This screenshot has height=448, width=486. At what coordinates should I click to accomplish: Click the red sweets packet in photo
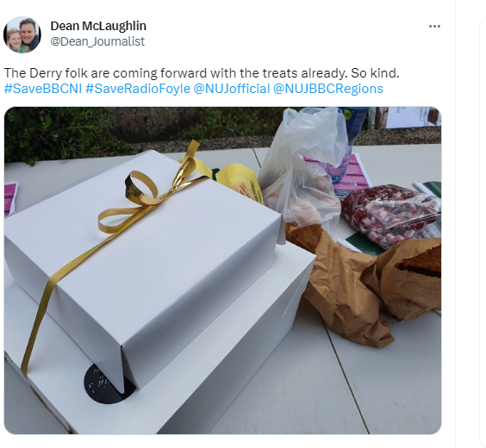click(x=390, y=214)
